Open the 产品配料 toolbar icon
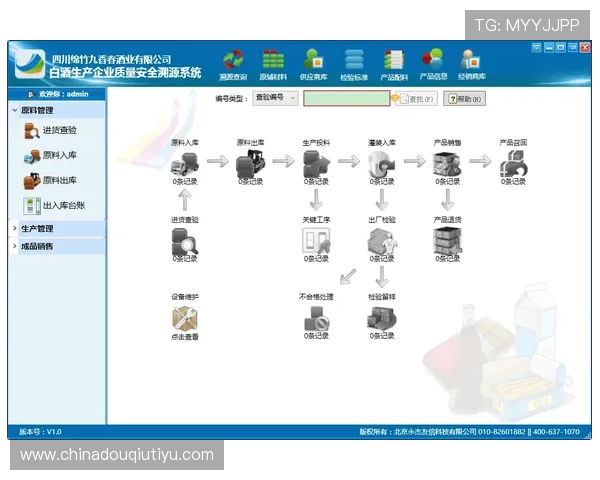Viewport: 600px width, 480px height. [x=393, y=62]
